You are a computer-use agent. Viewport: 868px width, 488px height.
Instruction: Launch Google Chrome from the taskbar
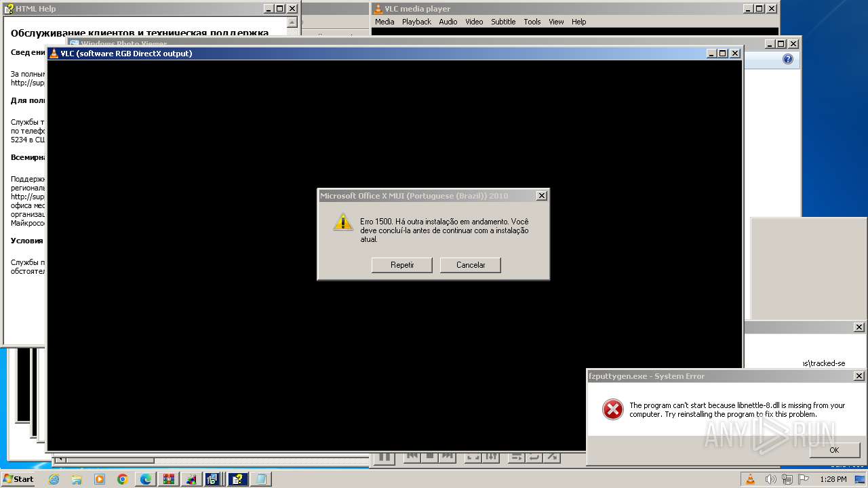coord(123,479)
